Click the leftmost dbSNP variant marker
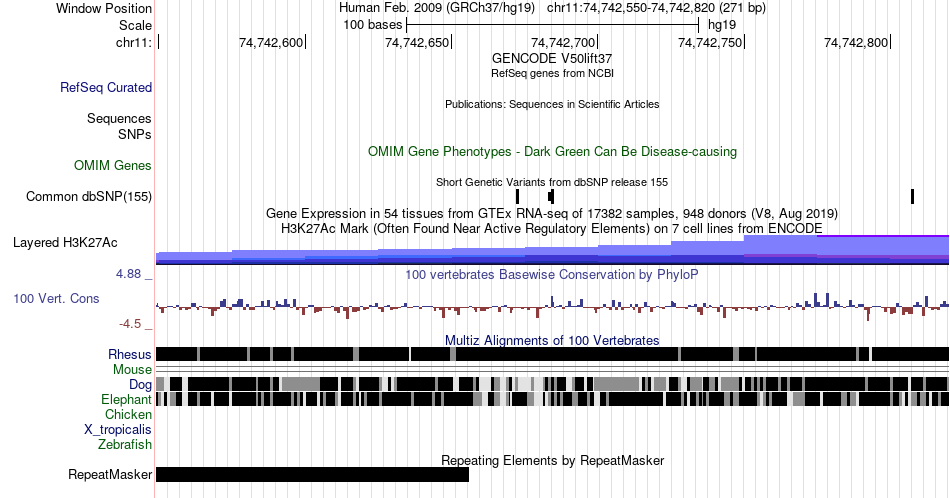This screenshot has height=498, width=950. 517,196
